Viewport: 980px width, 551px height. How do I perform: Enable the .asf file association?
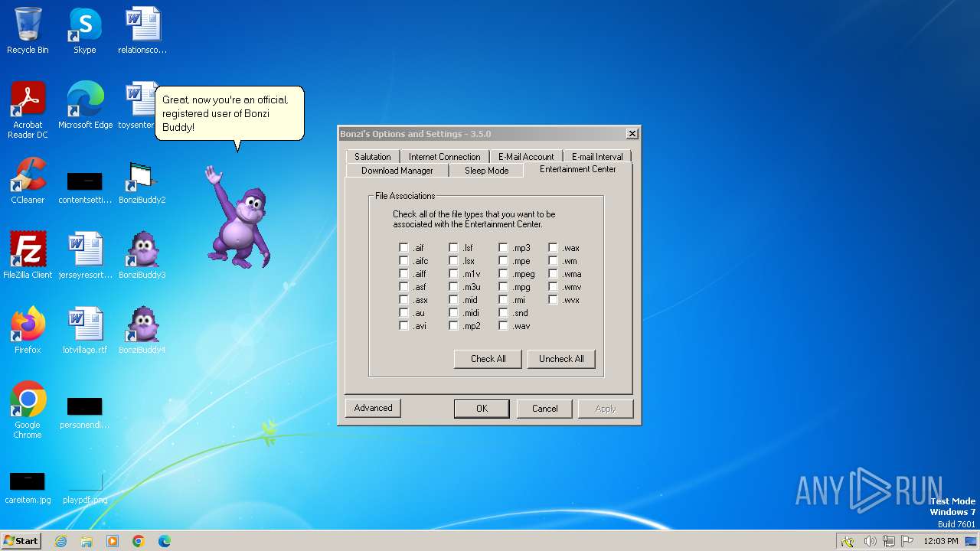pos(403,287)
